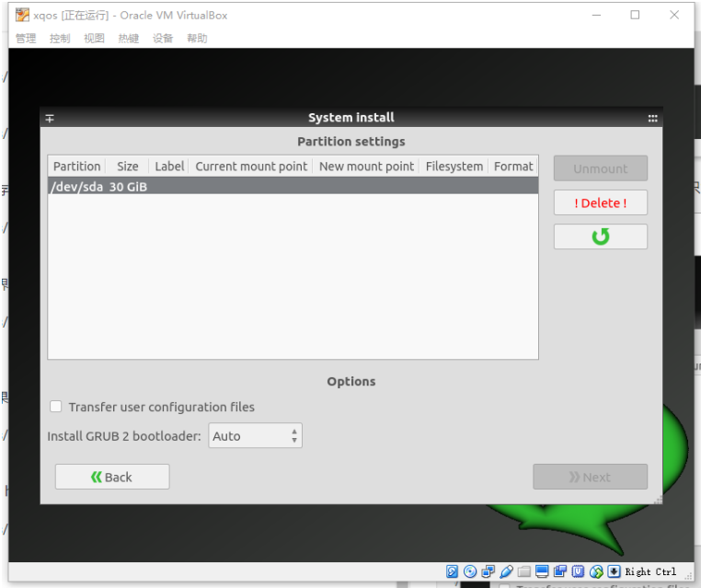Click the network adapter icon in status bar

[x=488, y=571]
